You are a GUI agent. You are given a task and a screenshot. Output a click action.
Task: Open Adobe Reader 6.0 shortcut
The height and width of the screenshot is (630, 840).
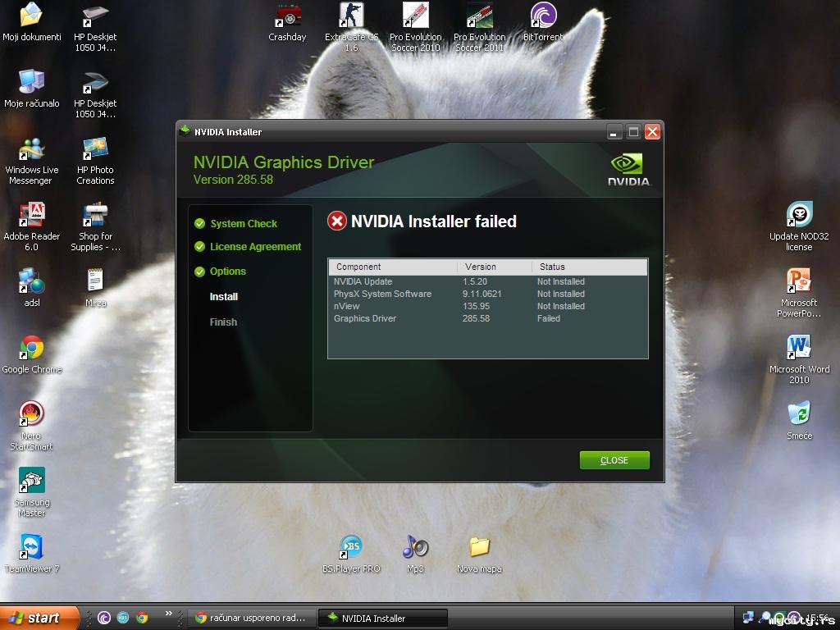(x=32, y=226)
